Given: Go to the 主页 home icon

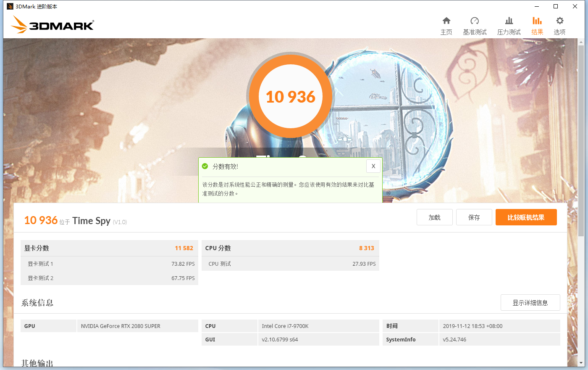Looking at the screenshot, I should (446, 21).
